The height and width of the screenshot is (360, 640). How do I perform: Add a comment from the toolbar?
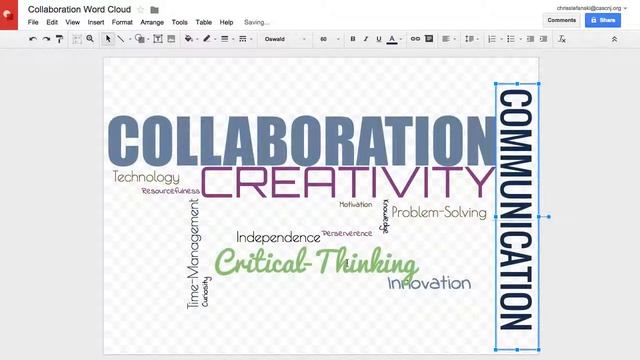coord(429,39)
